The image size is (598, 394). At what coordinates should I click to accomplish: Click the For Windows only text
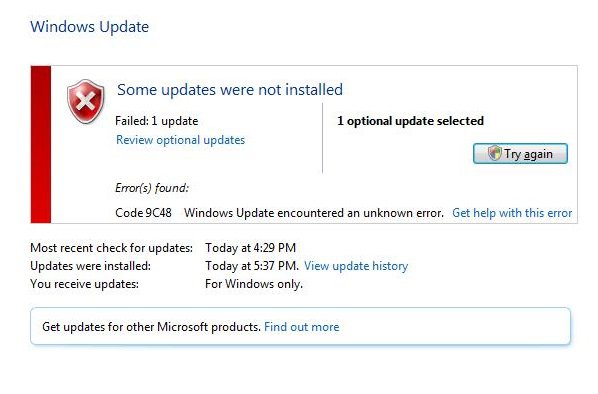tap(254, 284)
